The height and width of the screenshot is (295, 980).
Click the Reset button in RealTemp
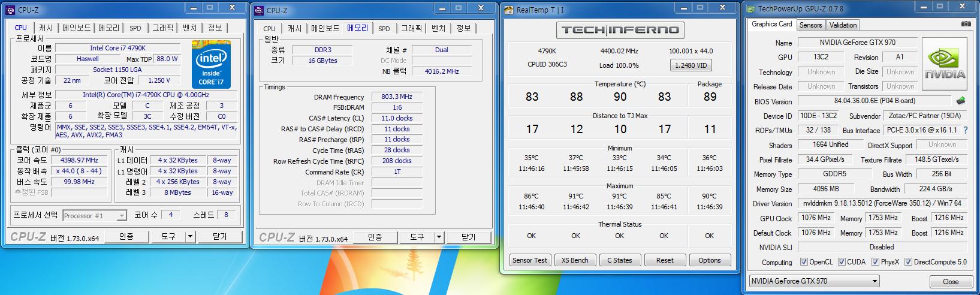click(x=665, y=260)
